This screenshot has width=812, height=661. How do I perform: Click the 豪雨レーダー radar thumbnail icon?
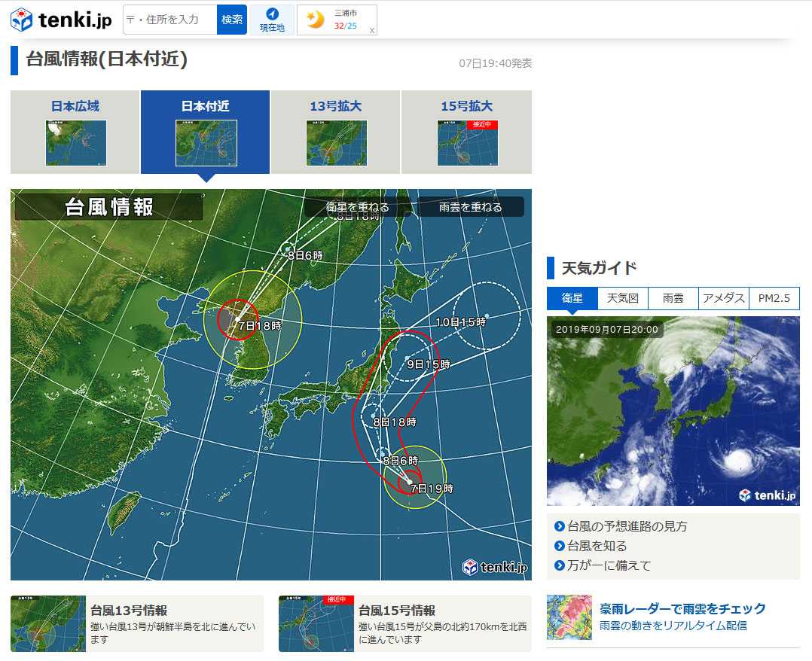point(569,617)
